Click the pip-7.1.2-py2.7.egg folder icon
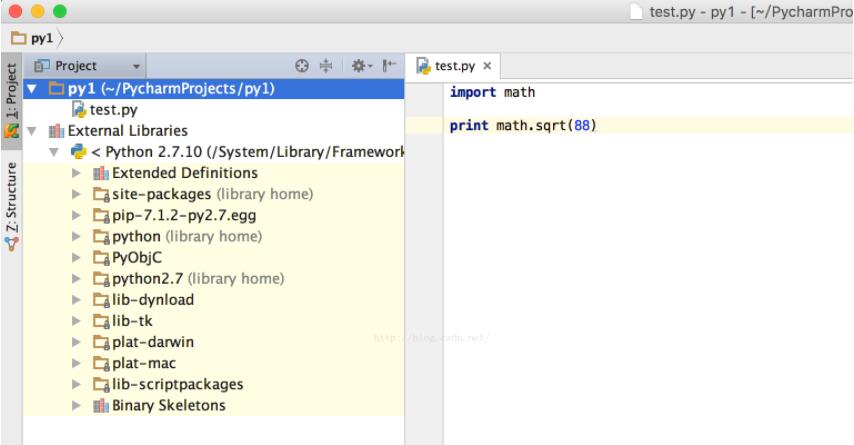Screen dimensions: 854x445 pos(101,216)
